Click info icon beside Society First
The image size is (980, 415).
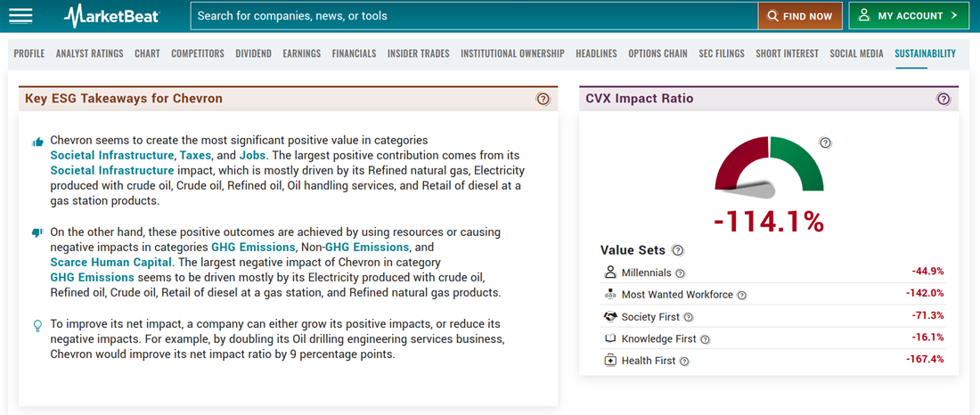[x=688, y=317]
